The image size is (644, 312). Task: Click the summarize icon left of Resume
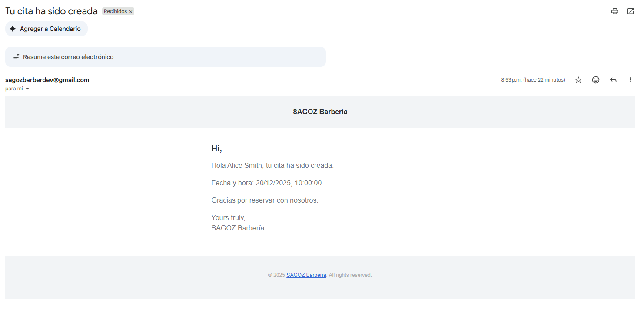pos(16,57)
